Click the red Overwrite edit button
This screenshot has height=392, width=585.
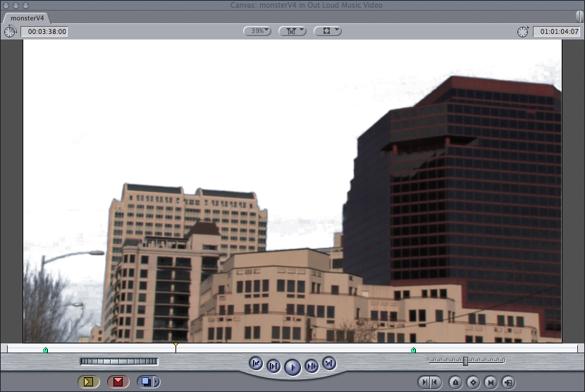pos(118,382)
